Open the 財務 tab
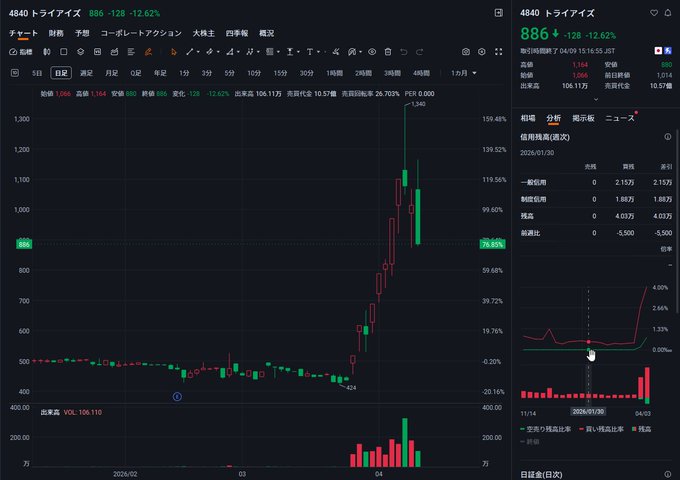680x480 pixels. 56,33
